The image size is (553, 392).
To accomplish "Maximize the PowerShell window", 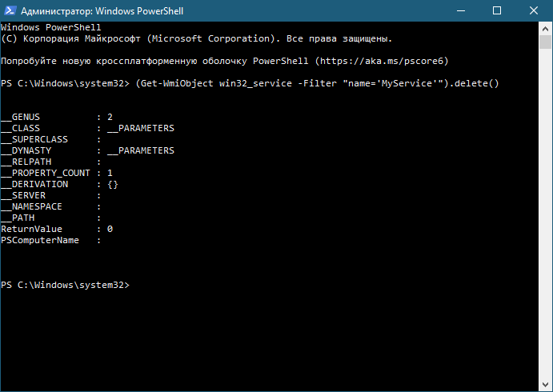I will pyautogui.click(x=497, y=11).
